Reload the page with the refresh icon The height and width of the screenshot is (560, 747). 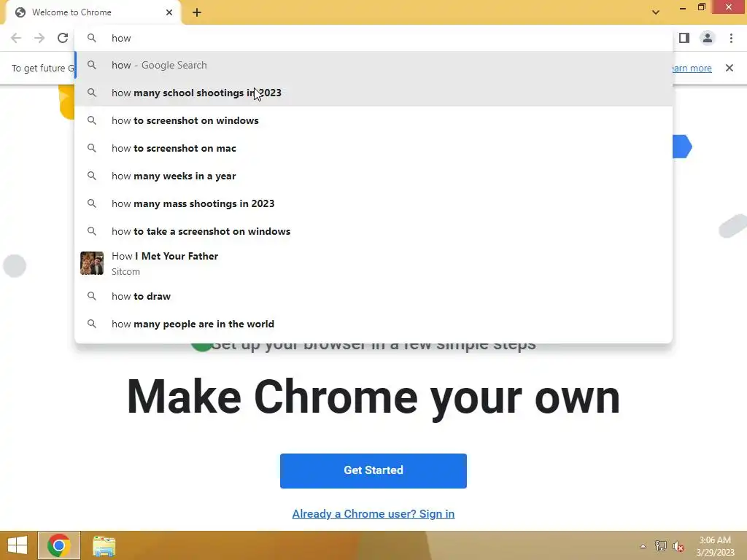pos(63,38)
